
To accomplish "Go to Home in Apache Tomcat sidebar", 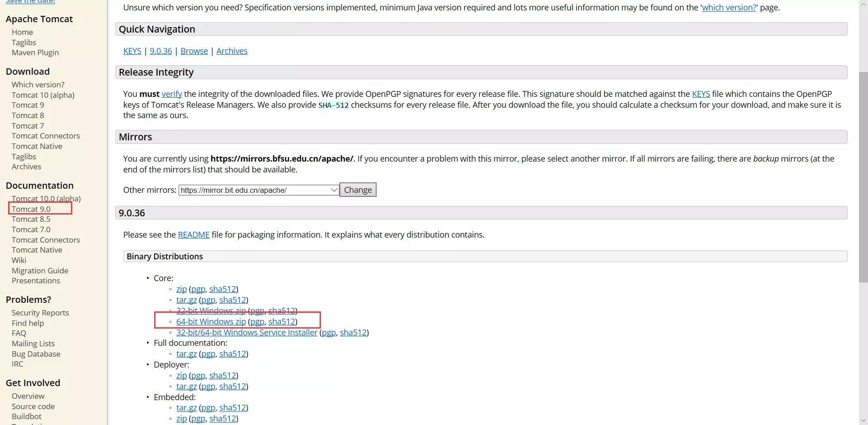I will coord(22,32).
